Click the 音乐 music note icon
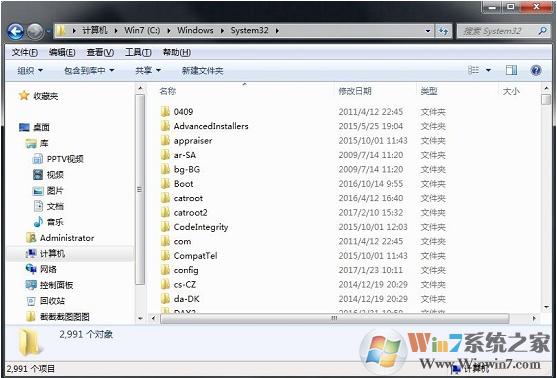This screenshot has height=378, width=557. click(38, 222)
